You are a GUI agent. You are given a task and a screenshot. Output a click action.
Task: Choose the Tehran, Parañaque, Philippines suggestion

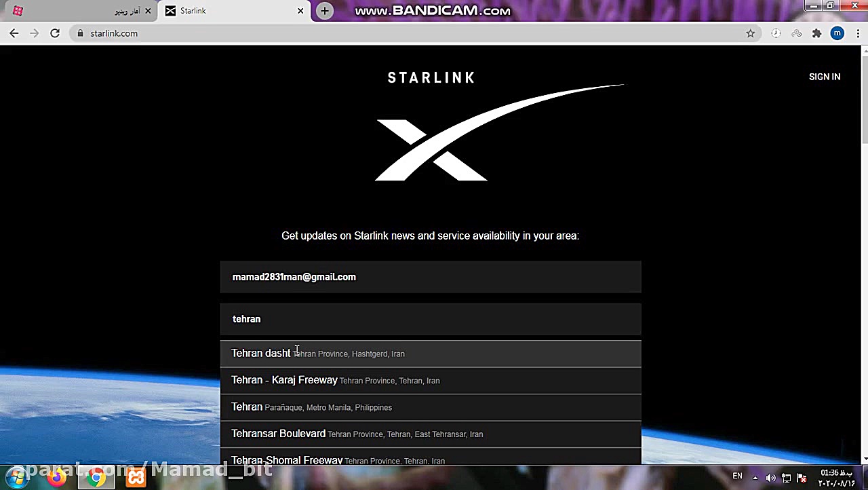pyautogui.click(x=431, y=407)
